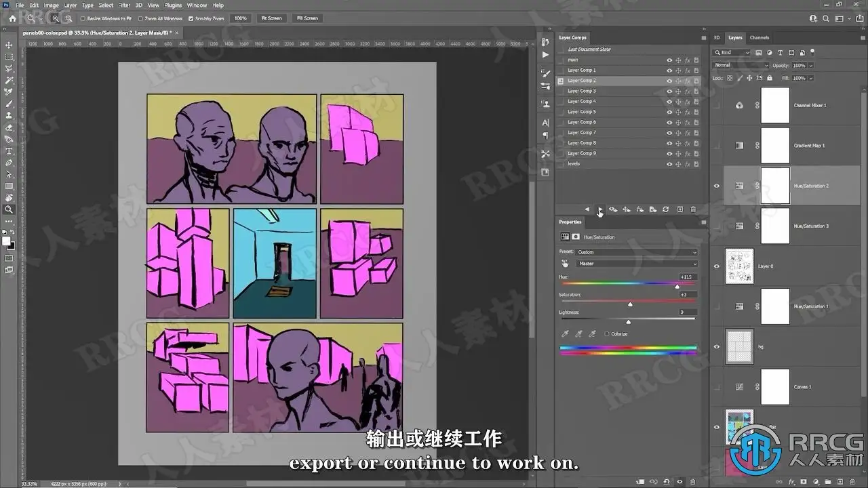This screenshot has height=488, width=868.
Task: Switch to the Channels tab
Action: pos(759,37)
